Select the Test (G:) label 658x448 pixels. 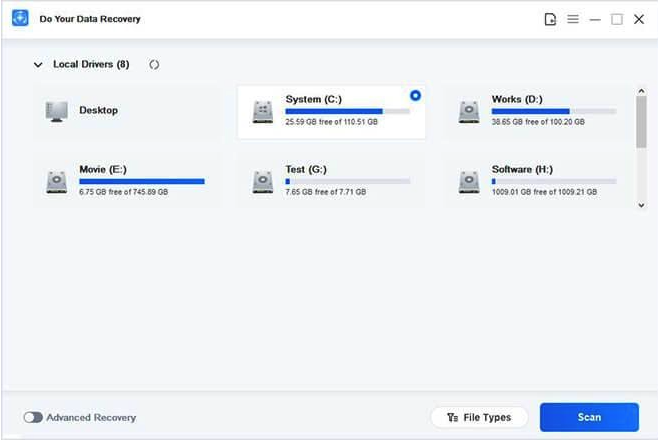click(x=306, y=169)
